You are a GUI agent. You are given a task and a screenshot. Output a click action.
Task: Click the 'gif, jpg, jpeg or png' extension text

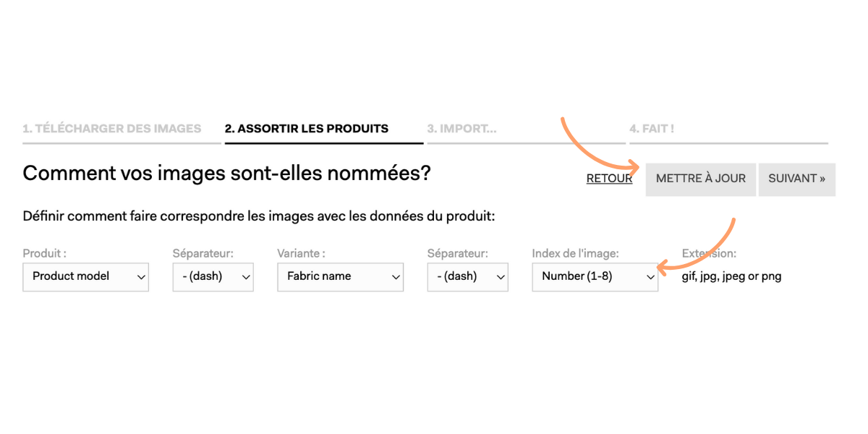click(731, 276)
